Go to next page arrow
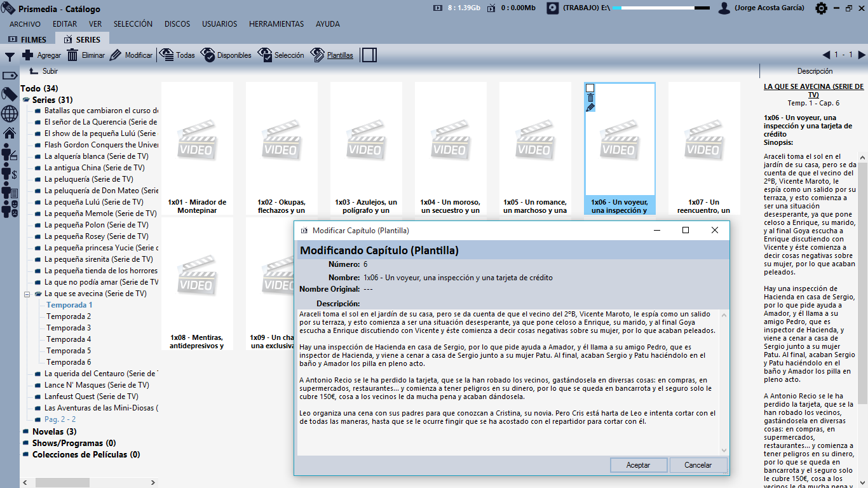868x488 pixels. [862, 55]
